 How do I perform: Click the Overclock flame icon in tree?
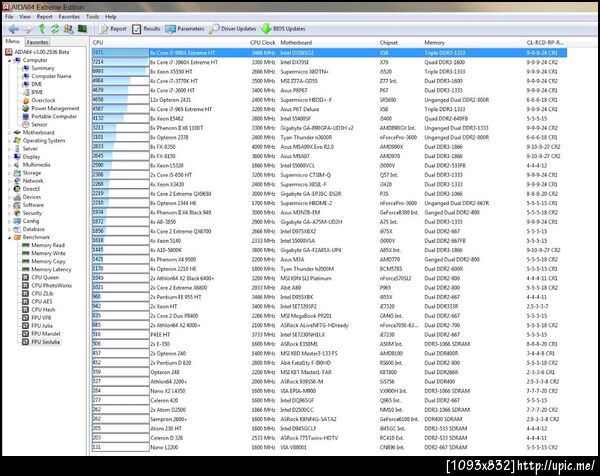26,100
